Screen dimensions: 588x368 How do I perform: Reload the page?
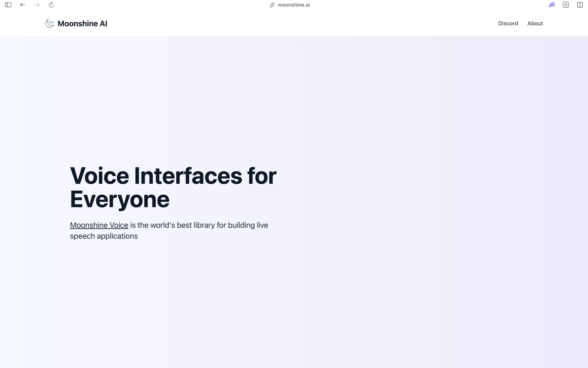pyautogui.click(x=51, y=5)
